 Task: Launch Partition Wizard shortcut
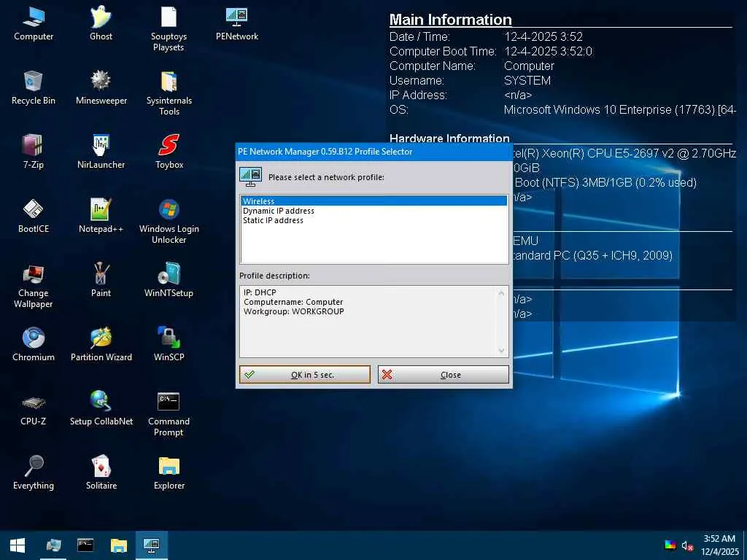(101, 344)
